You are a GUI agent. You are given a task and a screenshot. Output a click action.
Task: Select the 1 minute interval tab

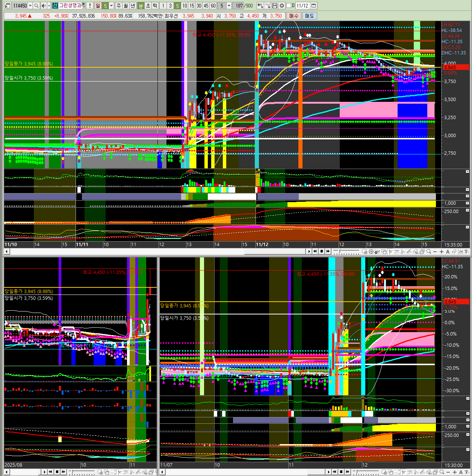[x=163, y=6]
